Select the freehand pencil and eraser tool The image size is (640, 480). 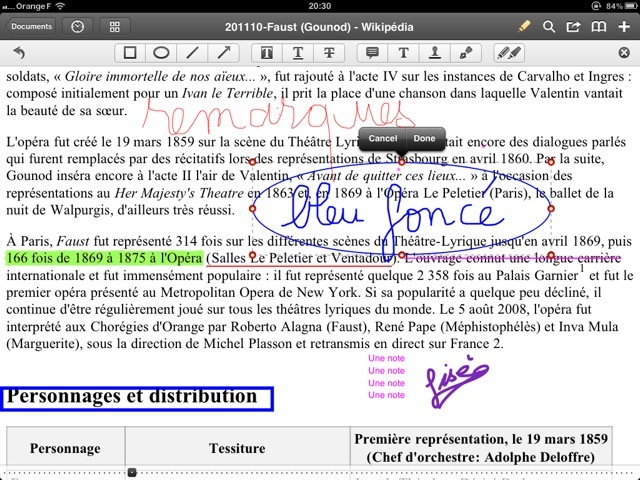[509, 52]
